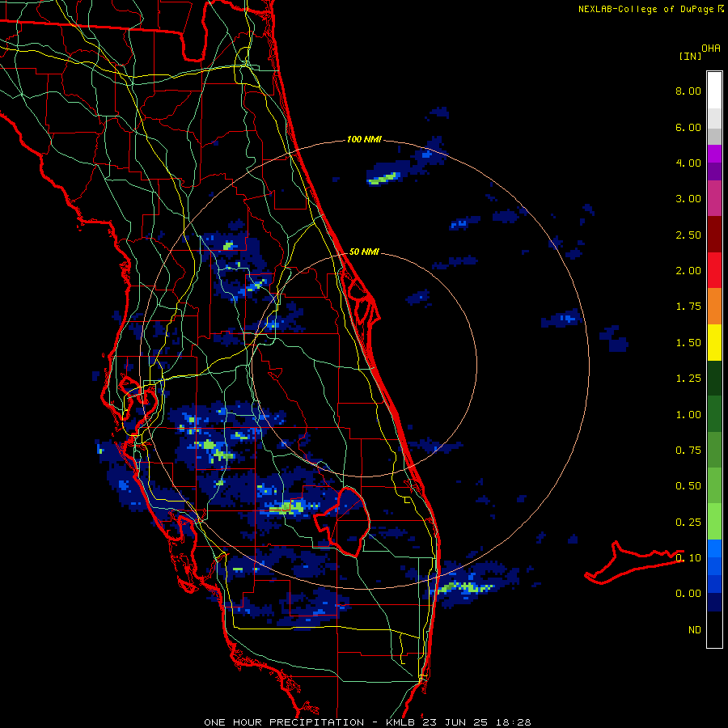Click the ONE HOUR PRECIPITATION title text

tap(284, 722)
